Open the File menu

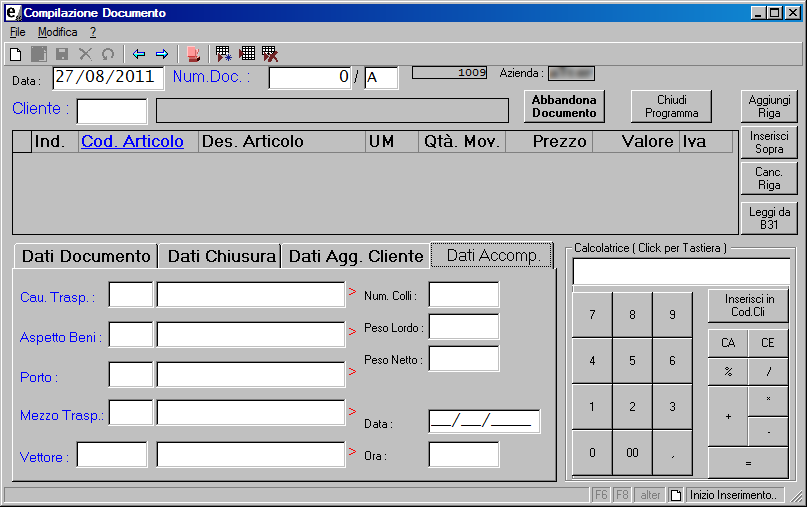18,32
